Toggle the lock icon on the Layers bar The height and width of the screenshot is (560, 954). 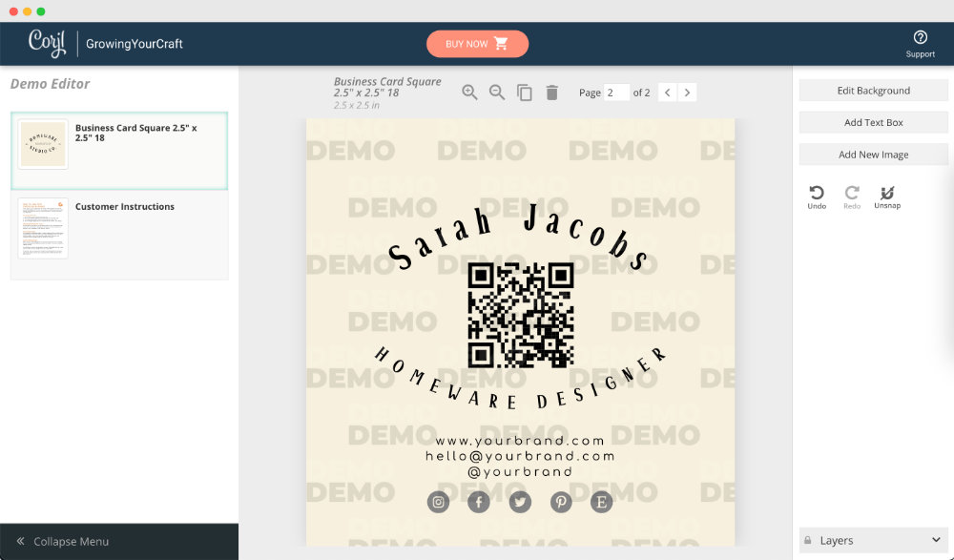pos(810,539)
